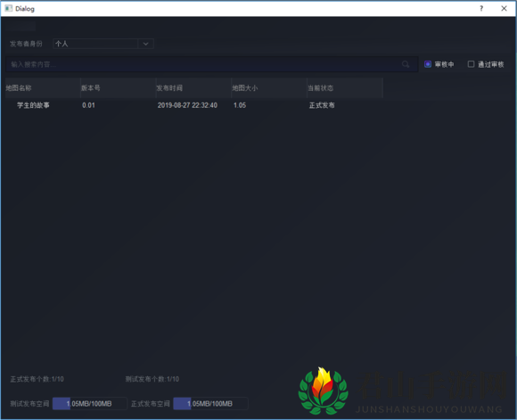Image resolution: width=517 pixels, height=420 pixels.
Task: Click the 测试发布个数:1/10 label
Action: (152, 379)
